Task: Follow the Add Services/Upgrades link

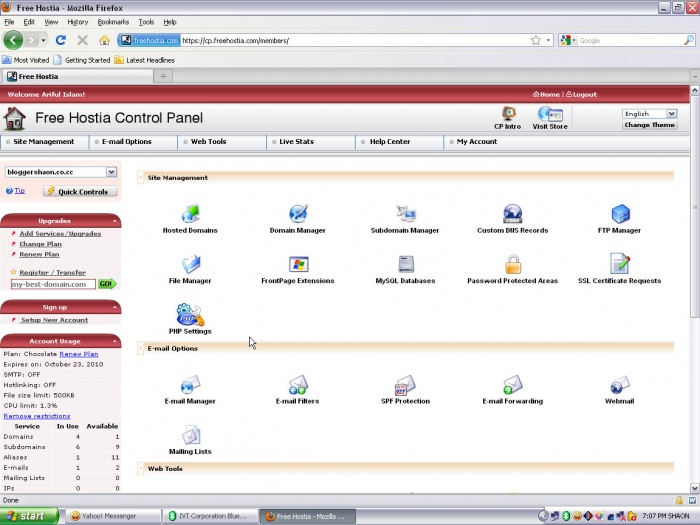Action: click(x=60, y=234)
